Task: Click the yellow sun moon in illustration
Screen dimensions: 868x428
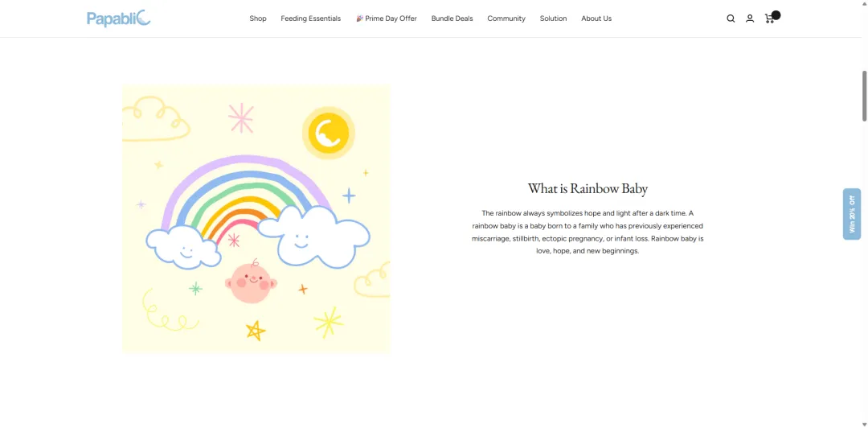Action: coord(328,133)
